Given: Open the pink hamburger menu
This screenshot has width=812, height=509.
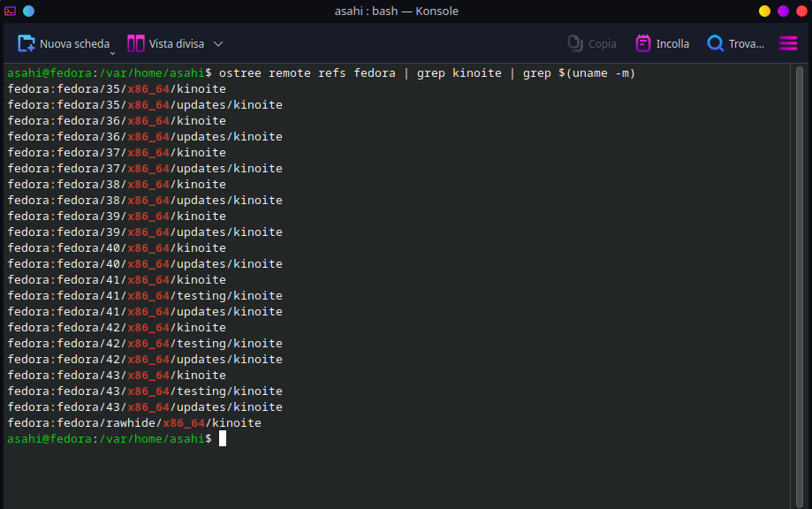Looking at the screenshot, I should coord(788,43).
